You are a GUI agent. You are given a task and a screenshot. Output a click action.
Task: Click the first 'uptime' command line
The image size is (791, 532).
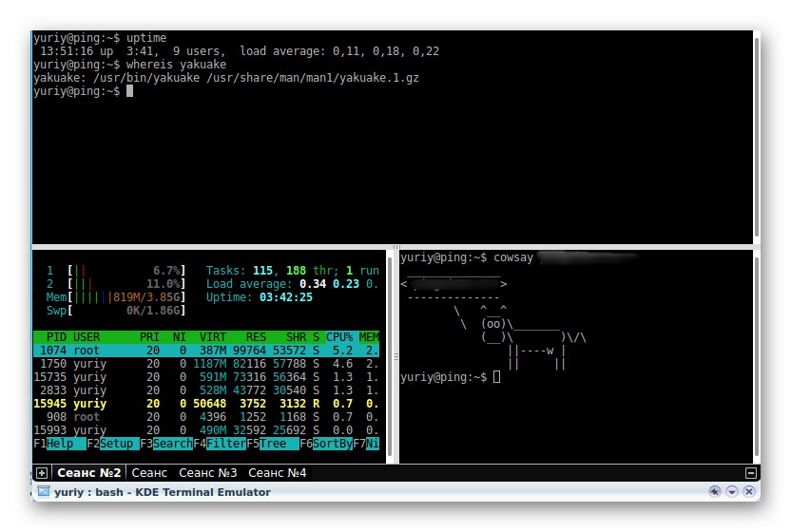(100, 38)
